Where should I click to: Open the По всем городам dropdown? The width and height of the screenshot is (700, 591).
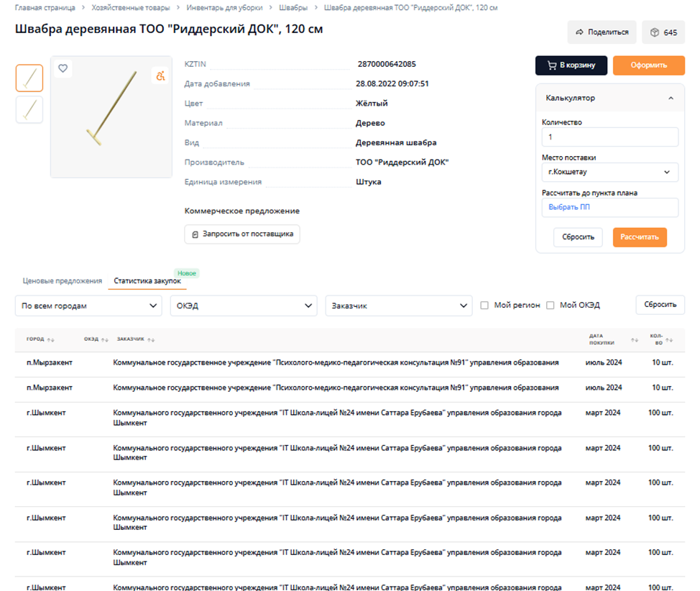pyautogui.click(x=88, y=306)
